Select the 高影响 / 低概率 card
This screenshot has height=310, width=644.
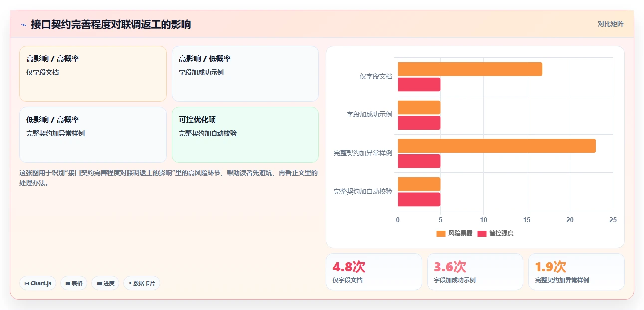coord(245,74)
